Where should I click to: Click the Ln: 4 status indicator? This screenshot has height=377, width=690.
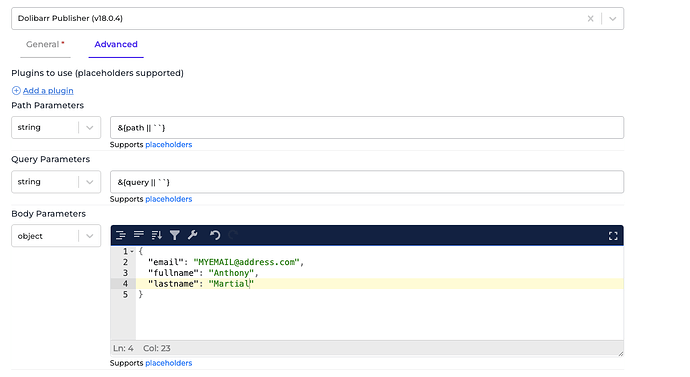coord(123,348)
